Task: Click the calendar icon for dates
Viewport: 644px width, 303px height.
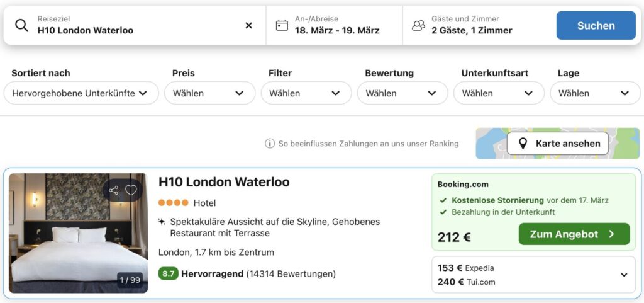Action: tap(282, 25)
